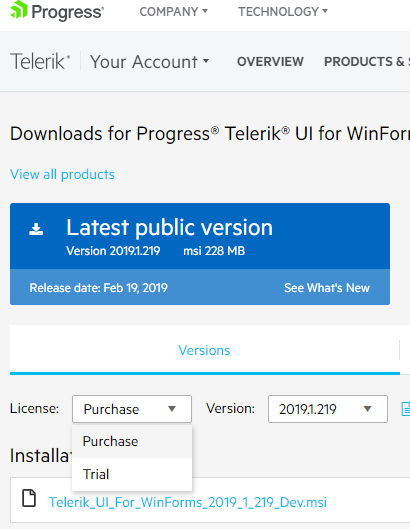Open the See What's New link
410x529 pixels.
pyautogui.click(x=327, y=288)
